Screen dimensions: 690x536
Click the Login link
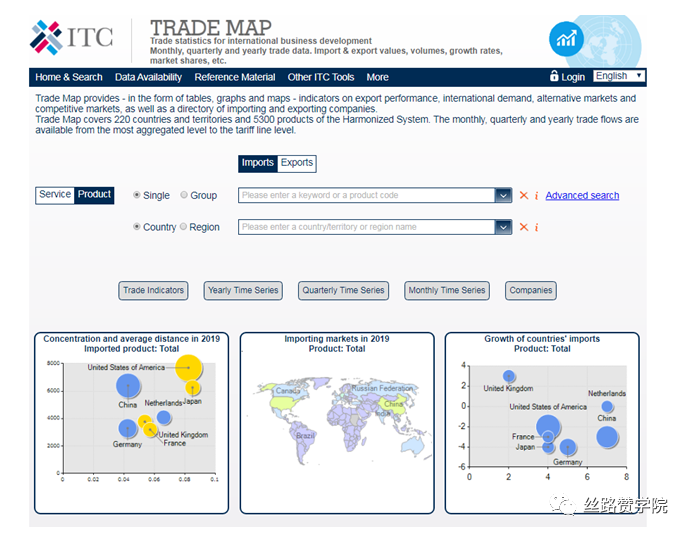tap(573, 77)
